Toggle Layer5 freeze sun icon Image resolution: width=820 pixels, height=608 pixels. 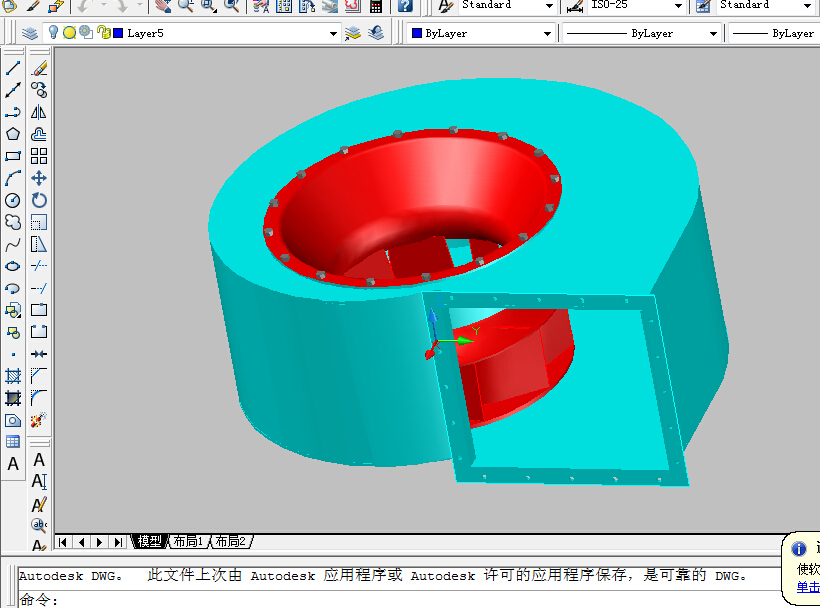pos(69,33)
